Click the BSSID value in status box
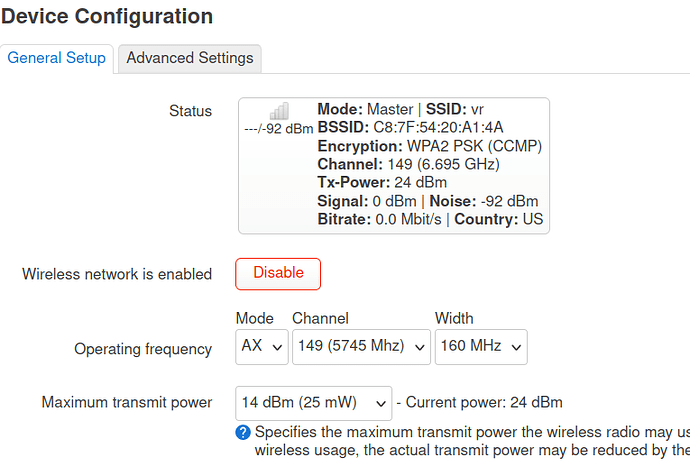 438,128
